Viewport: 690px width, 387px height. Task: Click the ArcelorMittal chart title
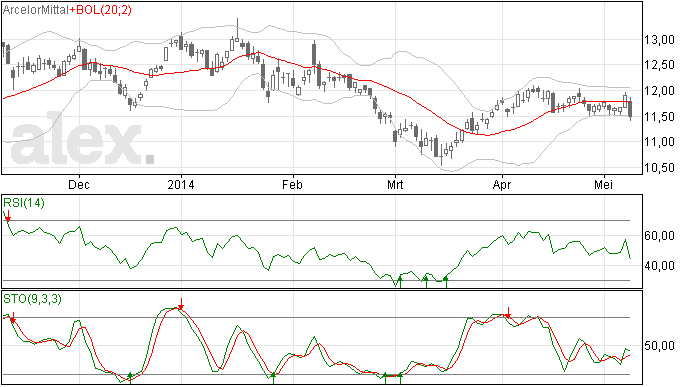[36, 10]
